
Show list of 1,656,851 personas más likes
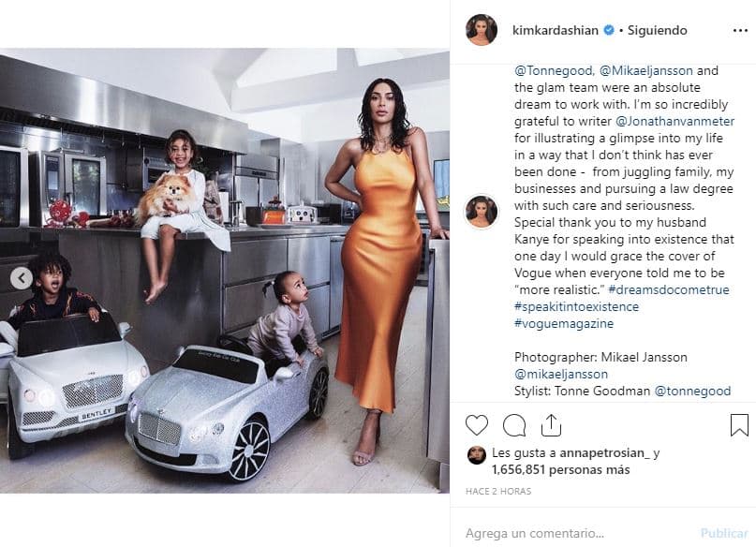[561, 470]
